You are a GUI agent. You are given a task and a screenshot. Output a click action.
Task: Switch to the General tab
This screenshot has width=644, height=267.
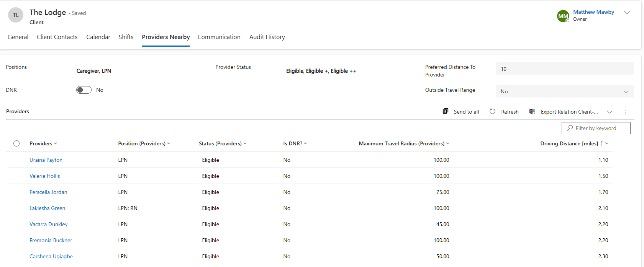[x=18, y=37]
